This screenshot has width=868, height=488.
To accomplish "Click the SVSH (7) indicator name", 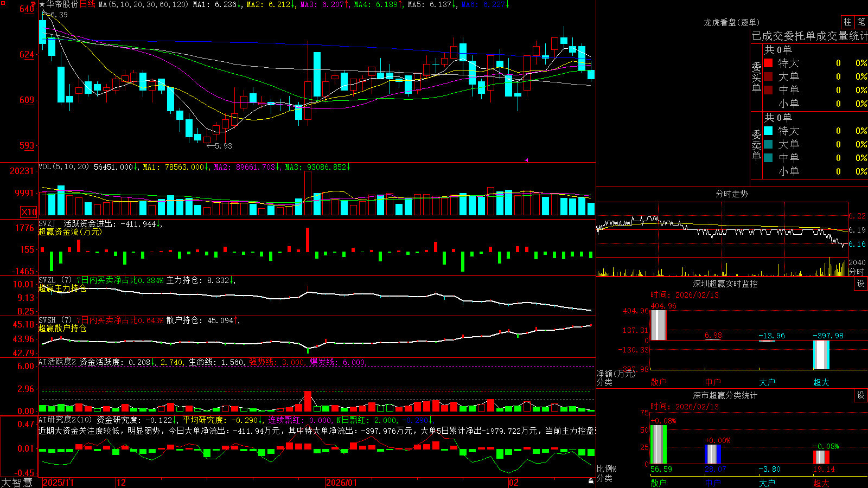I will [55, 320].
